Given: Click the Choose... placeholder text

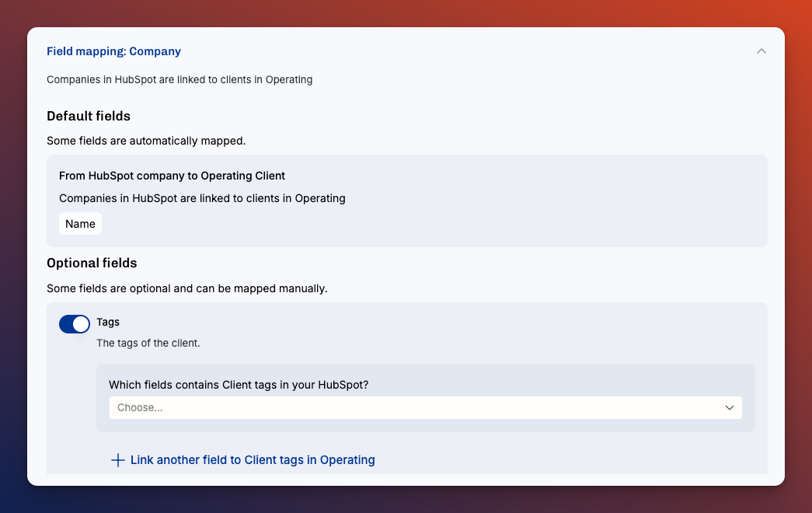Looking at the screenshot, I should tap(140, 407).
